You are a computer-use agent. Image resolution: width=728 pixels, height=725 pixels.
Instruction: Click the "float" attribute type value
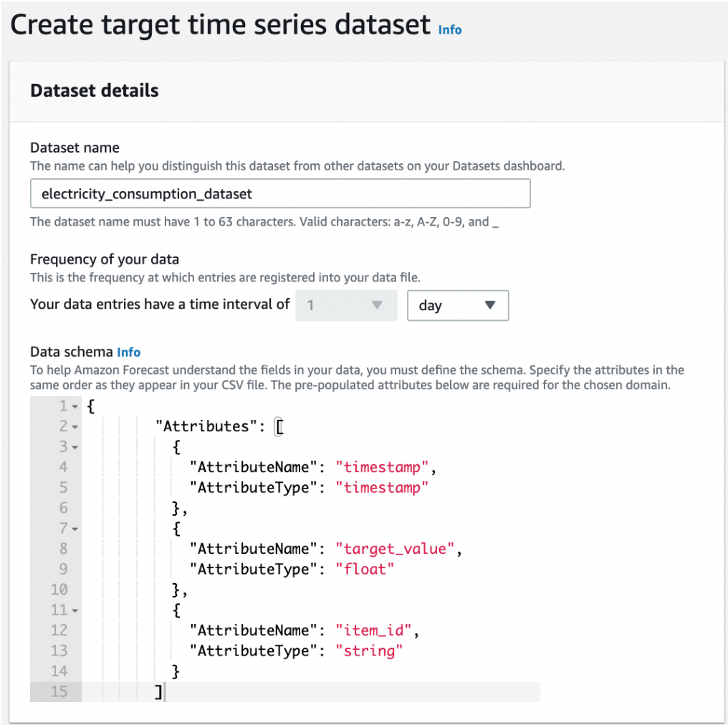(365, 570)
